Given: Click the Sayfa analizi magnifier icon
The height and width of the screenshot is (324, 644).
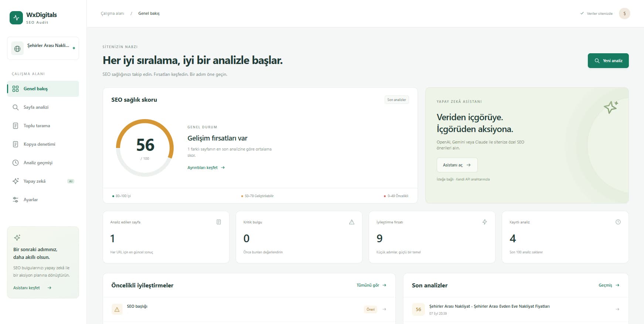Looking at the screenshot, I should tap(16, 107).
